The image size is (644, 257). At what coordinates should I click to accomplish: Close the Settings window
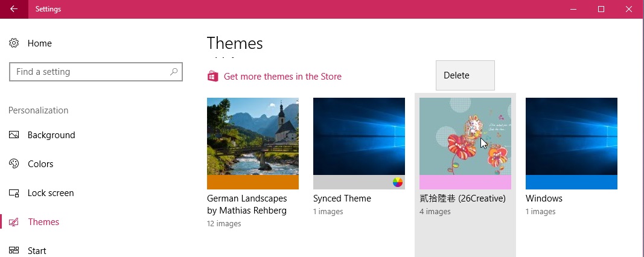tap(630, 9)
